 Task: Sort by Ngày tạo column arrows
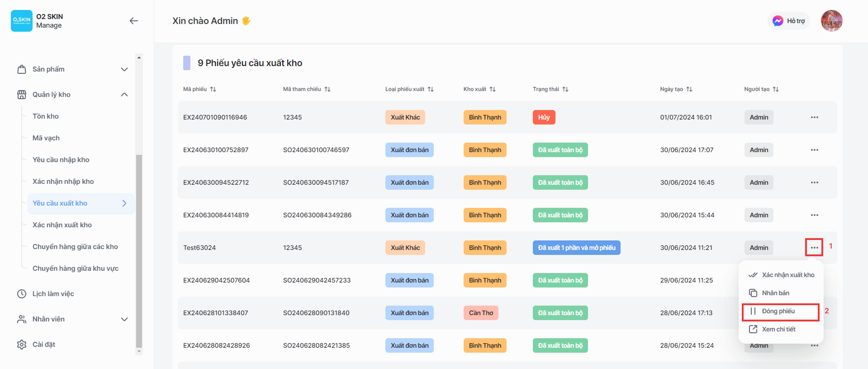(x=689, y=89)
